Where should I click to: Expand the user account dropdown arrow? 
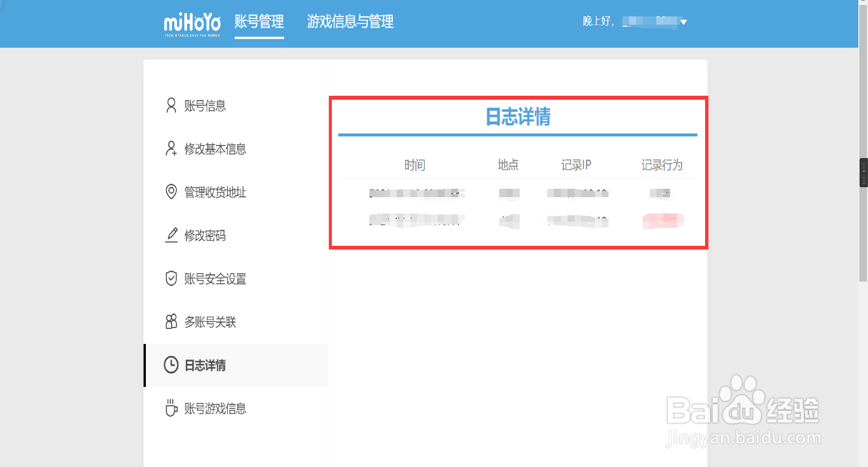[x=683, y=22]
